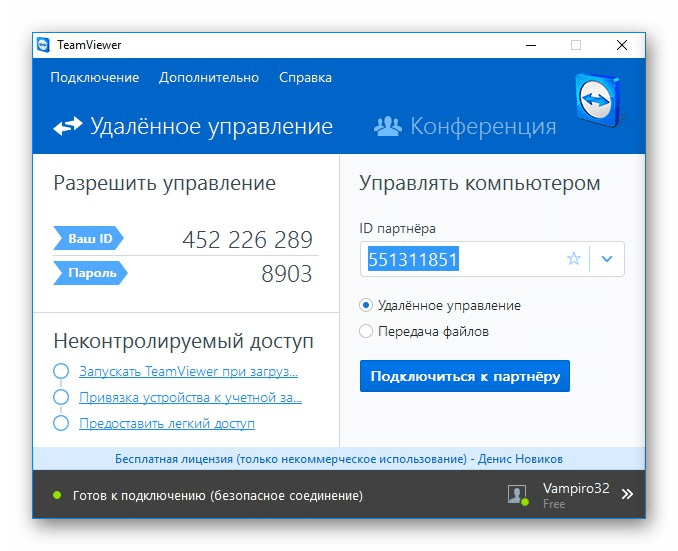Expand contacts panel with double chevron
This screenshot has width=678, height=551.
point(627,494)
